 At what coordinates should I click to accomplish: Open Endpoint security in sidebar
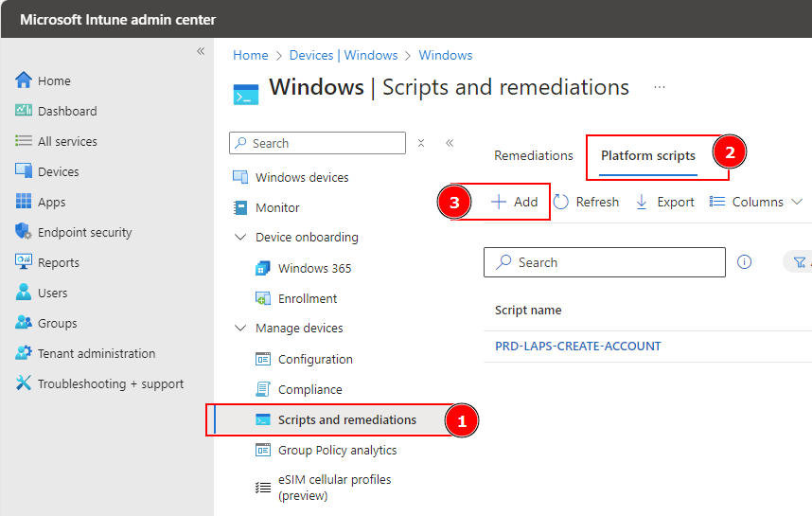pos(85,232)
